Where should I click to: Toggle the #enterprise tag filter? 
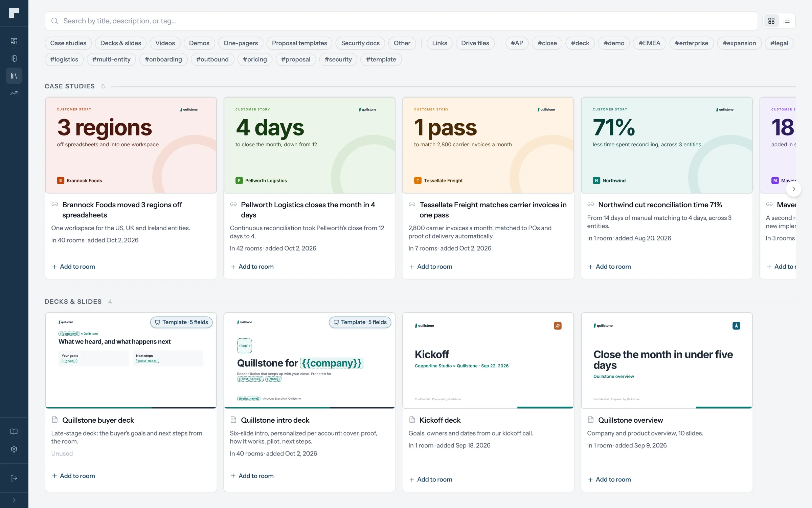691,43
